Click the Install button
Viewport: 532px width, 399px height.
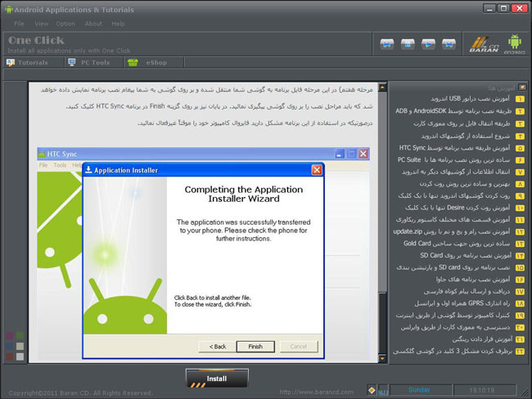coord(217,379)
